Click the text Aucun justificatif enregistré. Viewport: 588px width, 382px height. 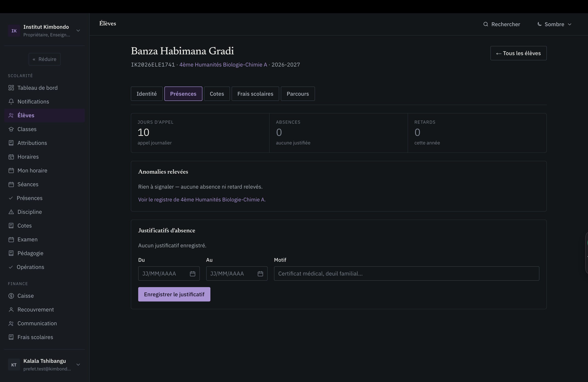(x=172, y=246)
